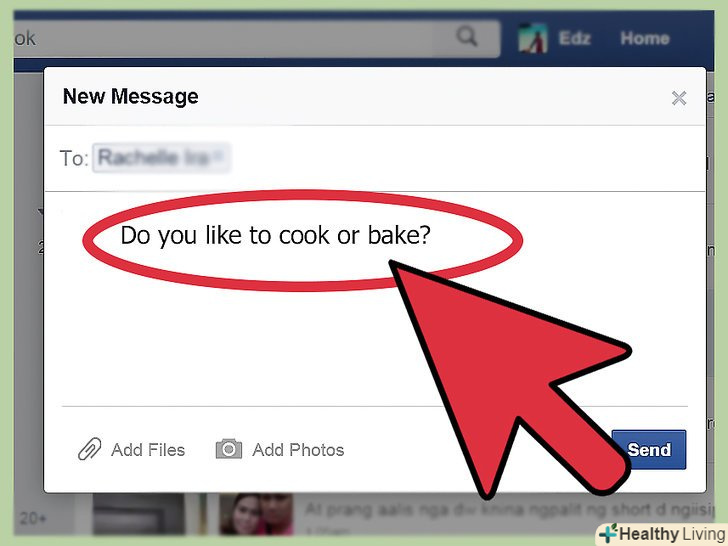Open the Edz profile link
Screen dimensions: 728x546
point(574,38)
